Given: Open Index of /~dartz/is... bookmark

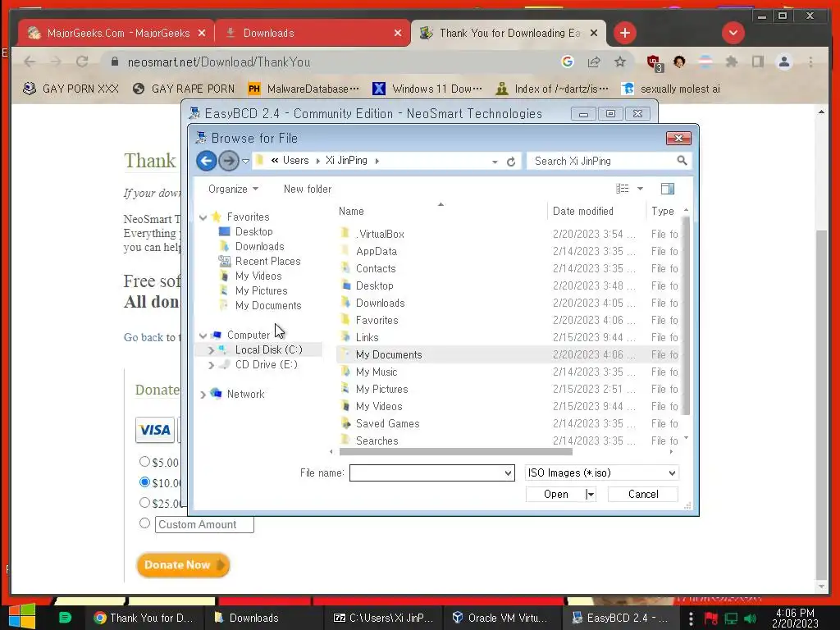Looking at the screenshot, I should (x=552, y=89).
